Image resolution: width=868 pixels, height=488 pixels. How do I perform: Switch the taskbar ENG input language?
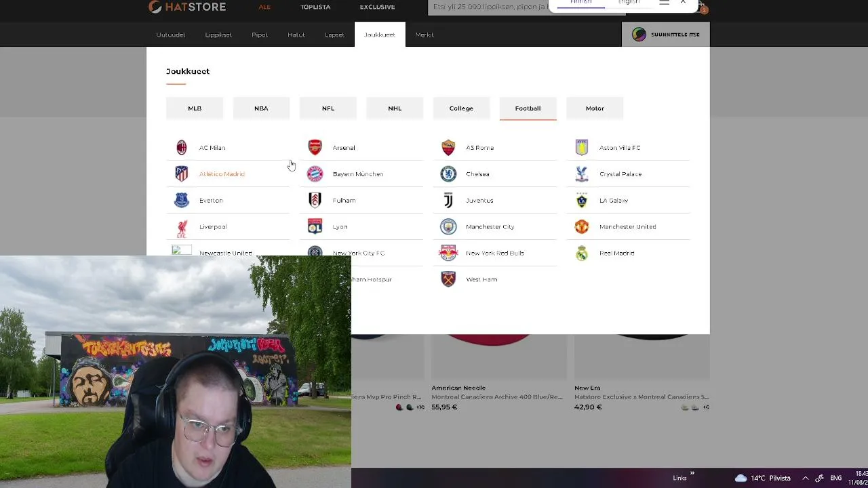point(836,478)
